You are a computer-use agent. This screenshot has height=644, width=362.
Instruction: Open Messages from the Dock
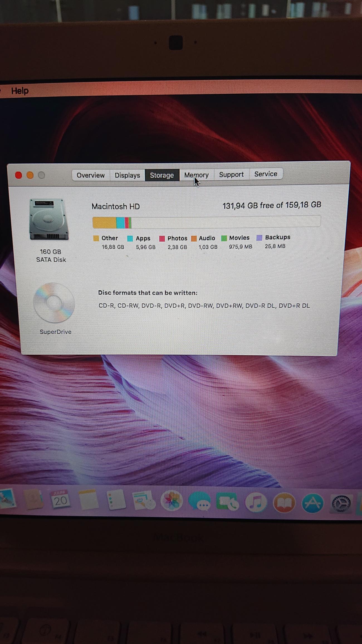200,502
